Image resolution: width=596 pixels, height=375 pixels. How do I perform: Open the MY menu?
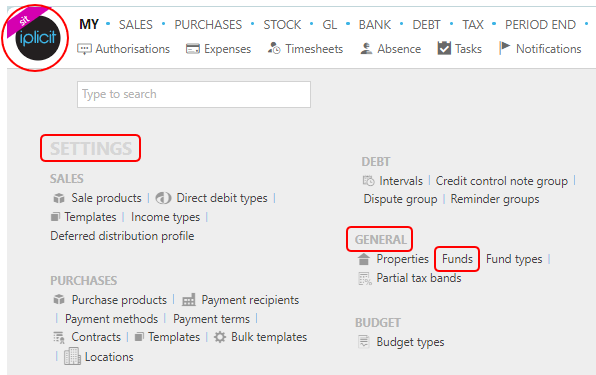coord(89,25)
